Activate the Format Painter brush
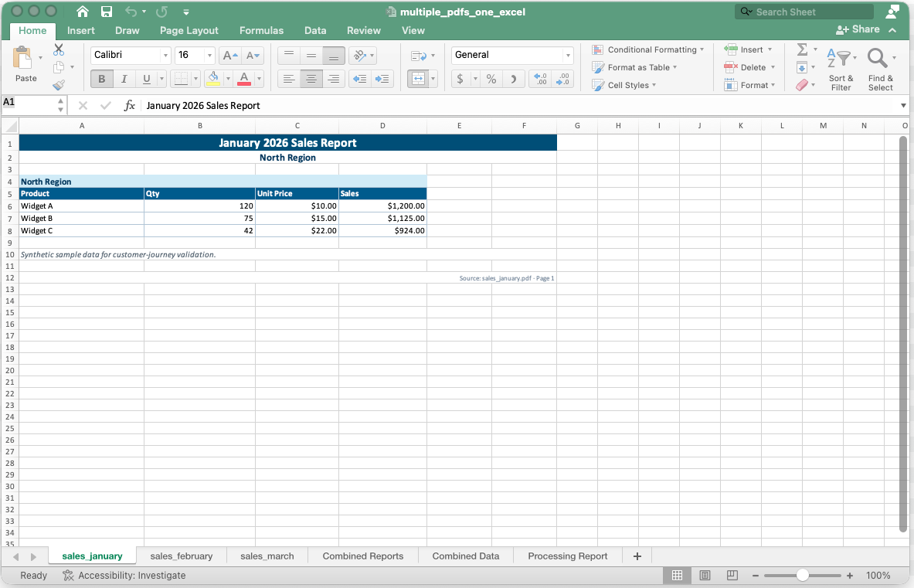 (59, 85)
